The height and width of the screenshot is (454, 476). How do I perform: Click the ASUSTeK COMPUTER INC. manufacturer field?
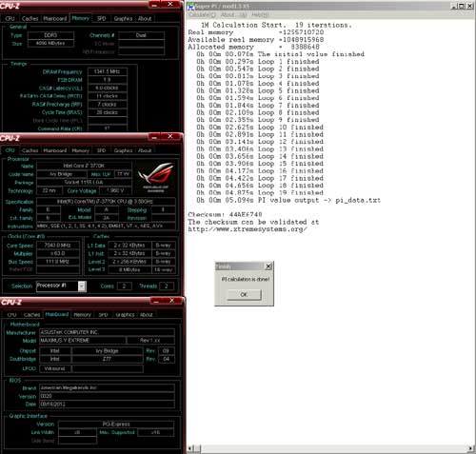point(107,332)
